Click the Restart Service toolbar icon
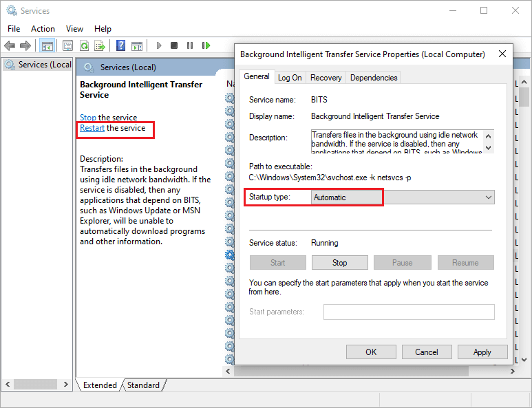Image resolution: width=532 pixels, height=408 pixels. (x=206, y=45)
